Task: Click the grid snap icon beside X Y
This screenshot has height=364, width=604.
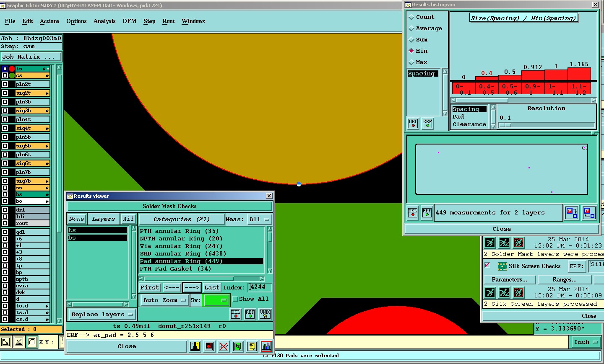Action: click(32, 342)
